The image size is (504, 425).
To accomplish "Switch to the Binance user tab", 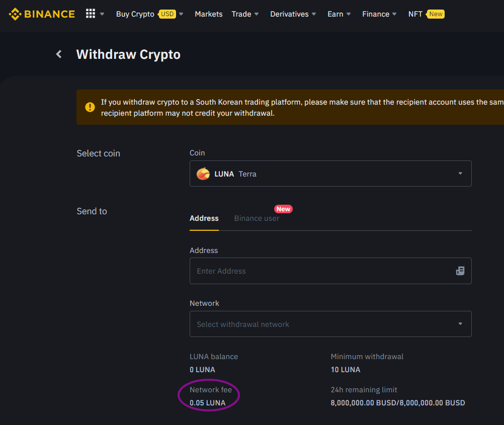I will tap(257, 218).
